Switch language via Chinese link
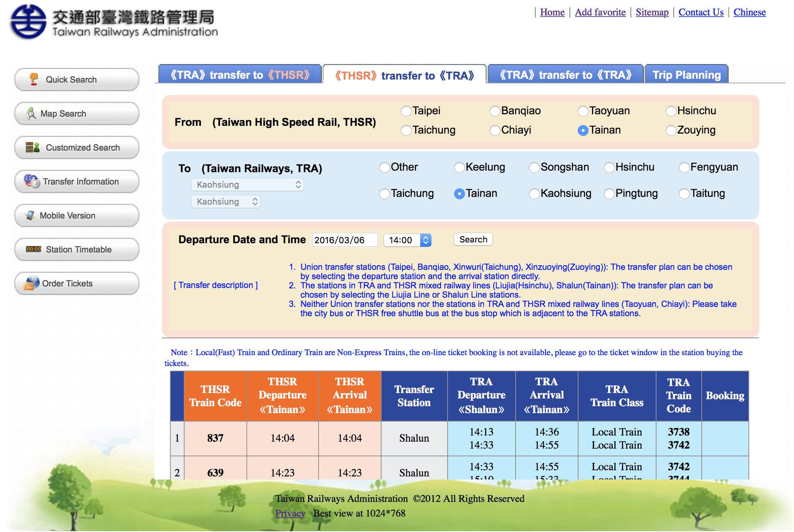The width and height of the screenshot is (794, 532). pos(749,12)
